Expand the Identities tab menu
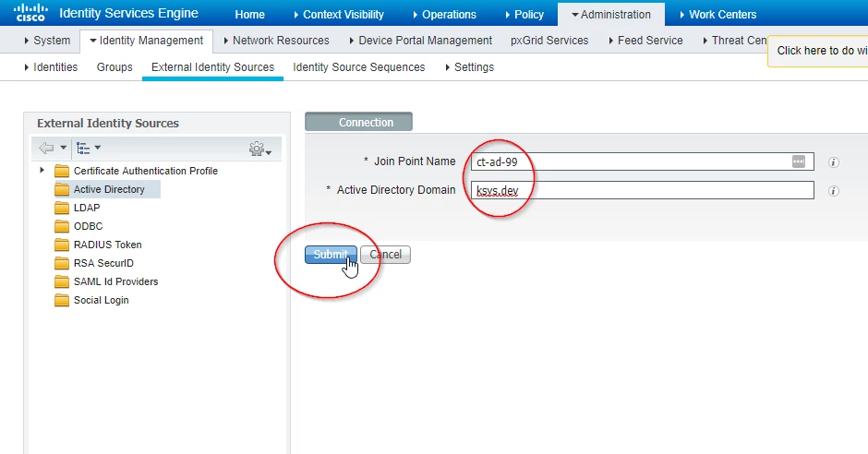 (x=51, y=67)
